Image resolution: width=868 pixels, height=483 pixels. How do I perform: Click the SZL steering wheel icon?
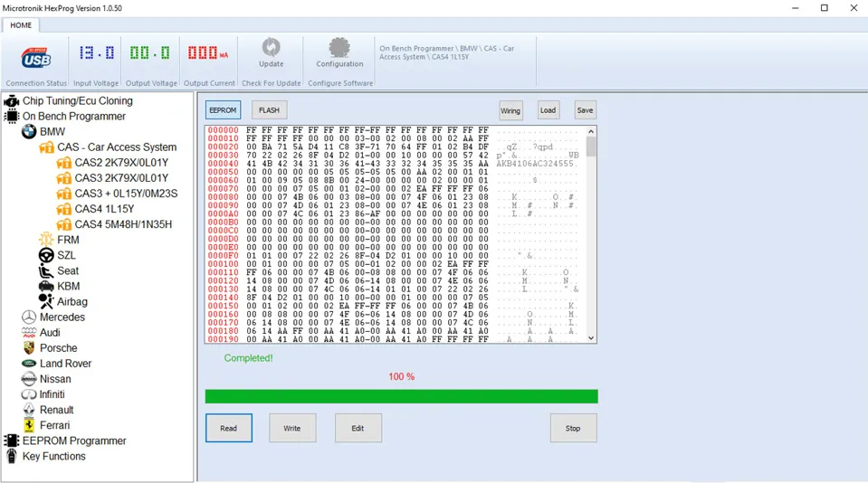point(46,255)
